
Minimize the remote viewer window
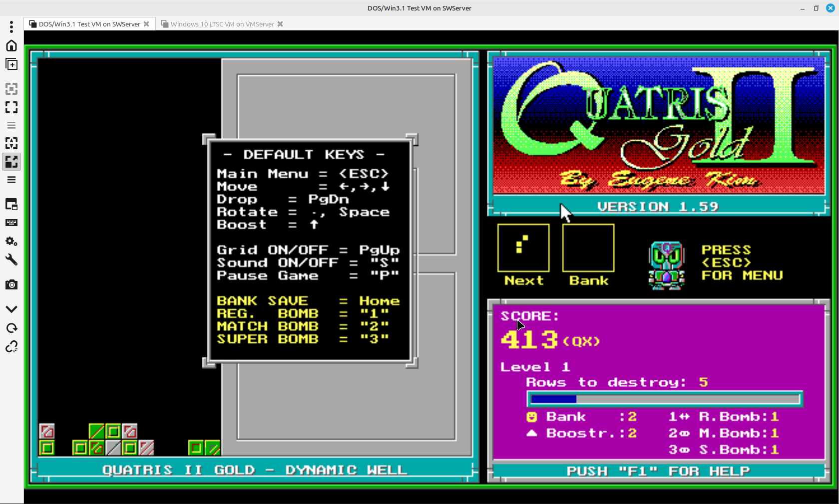803,8
